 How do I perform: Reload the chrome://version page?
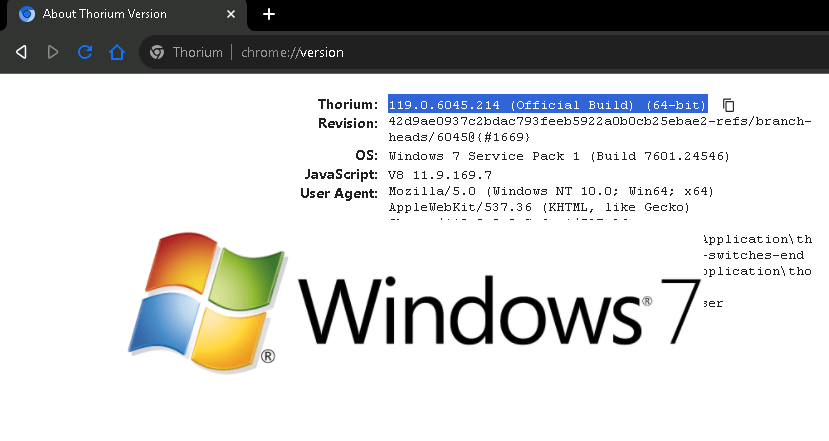click(x=85, y=52)
